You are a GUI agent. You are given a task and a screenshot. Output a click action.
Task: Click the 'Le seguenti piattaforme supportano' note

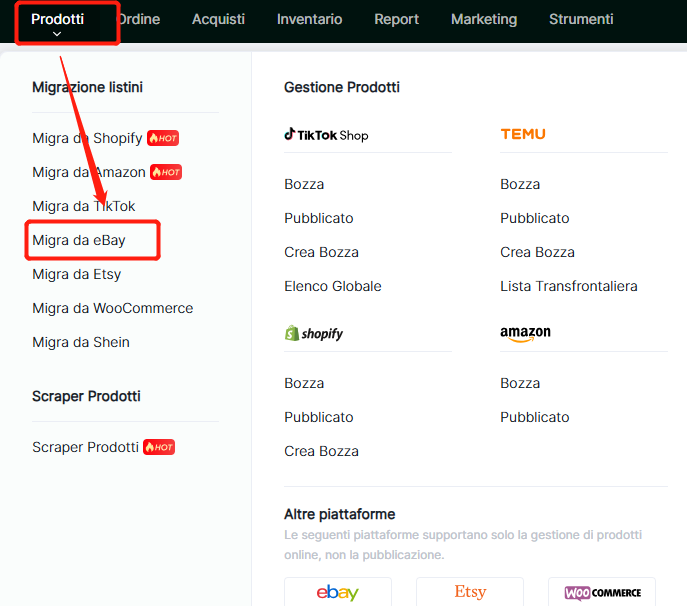463,545
